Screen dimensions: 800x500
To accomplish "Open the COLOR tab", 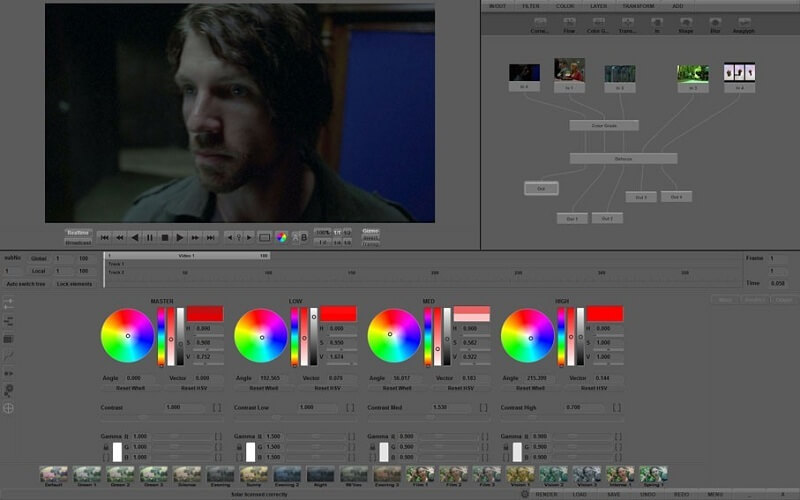I will point(565,6).
